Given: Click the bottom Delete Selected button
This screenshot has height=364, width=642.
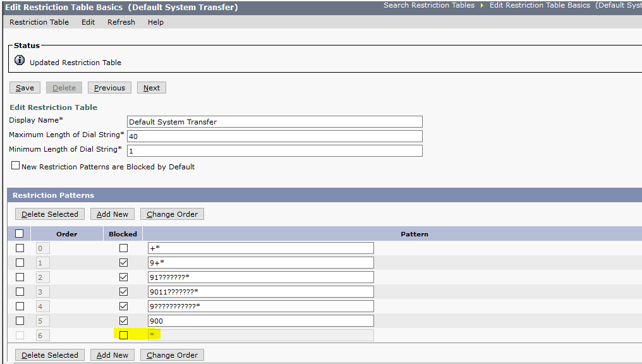Looking at the screenshot, I should (50, 355).
